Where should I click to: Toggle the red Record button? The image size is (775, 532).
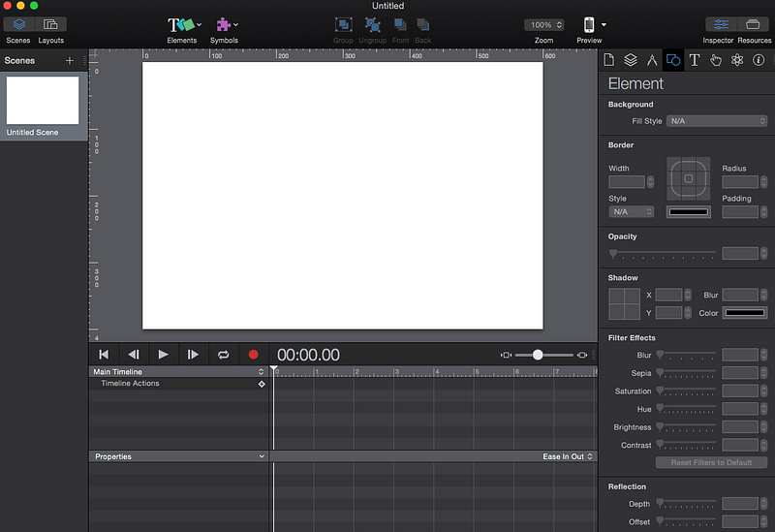click(x=253, y=355)
